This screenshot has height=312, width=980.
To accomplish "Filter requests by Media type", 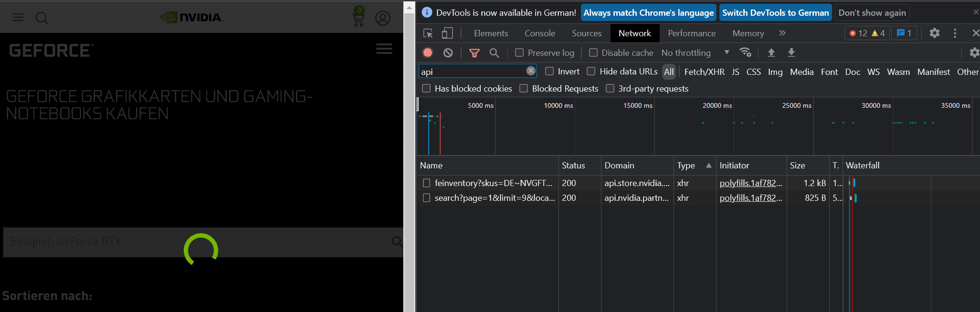I will coord(802,72).
